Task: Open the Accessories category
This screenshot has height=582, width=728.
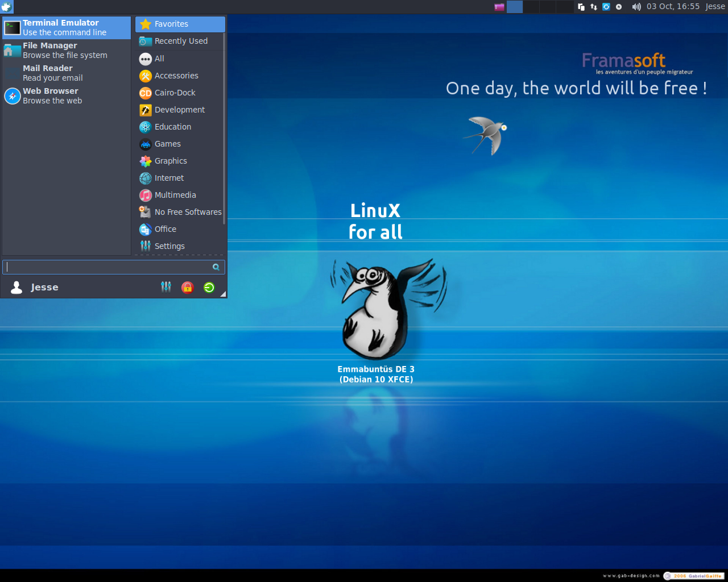Action: (x=179, y=76)
